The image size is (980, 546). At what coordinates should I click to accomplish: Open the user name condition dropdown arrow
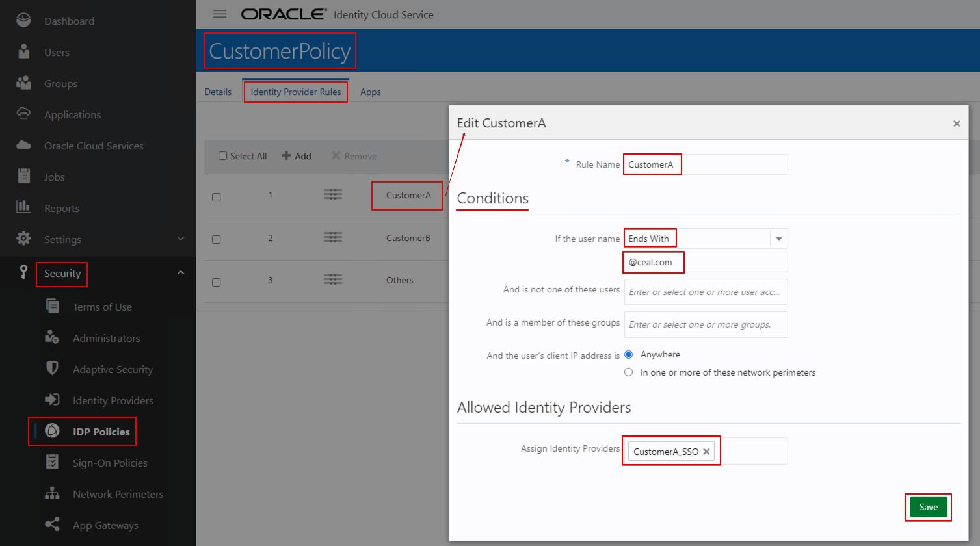[778, 239]
